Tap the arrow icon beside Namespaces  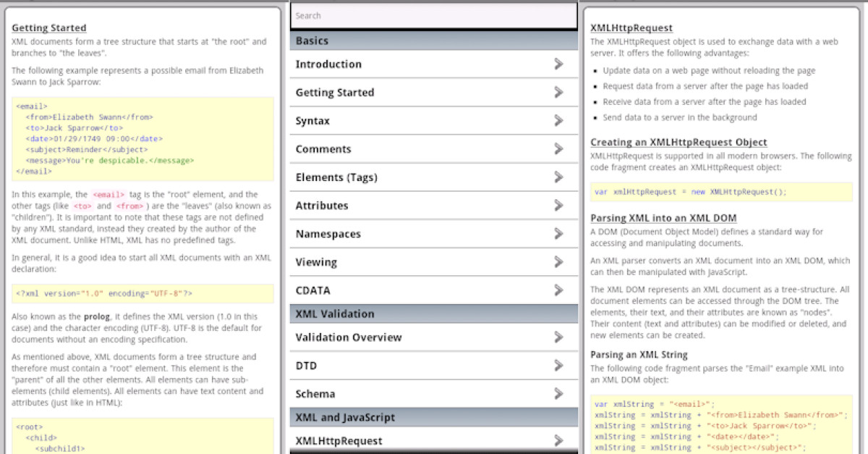click(x=558, y=233)
